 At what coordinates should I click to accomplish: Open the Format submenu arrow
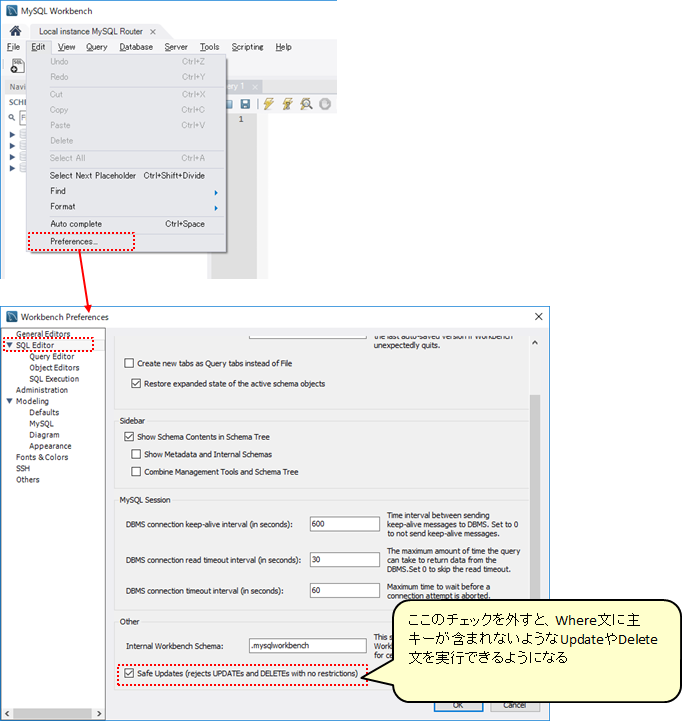coord(216,208)
